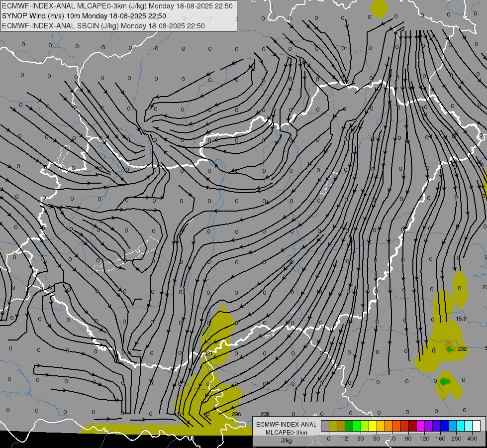Click the legend tick label 30
The height and width of the screenshot is (448, 487).
pos(361,439)
